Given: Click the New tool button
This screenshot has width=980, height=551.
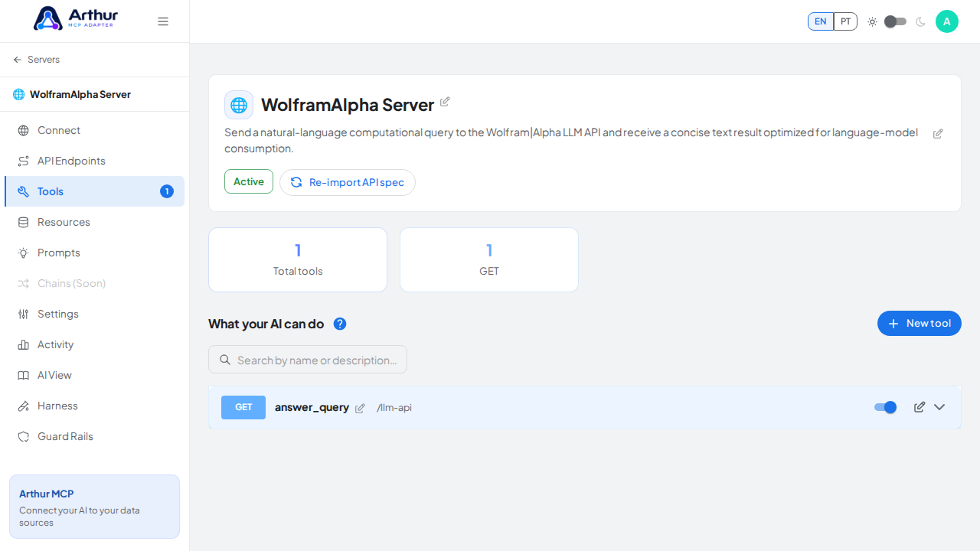Looking at the screenshot, I should [920, 324].
